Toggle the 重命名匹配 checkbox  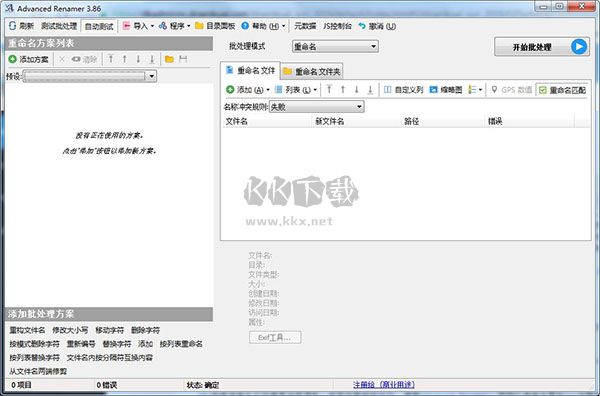click(x=543, y=90)
